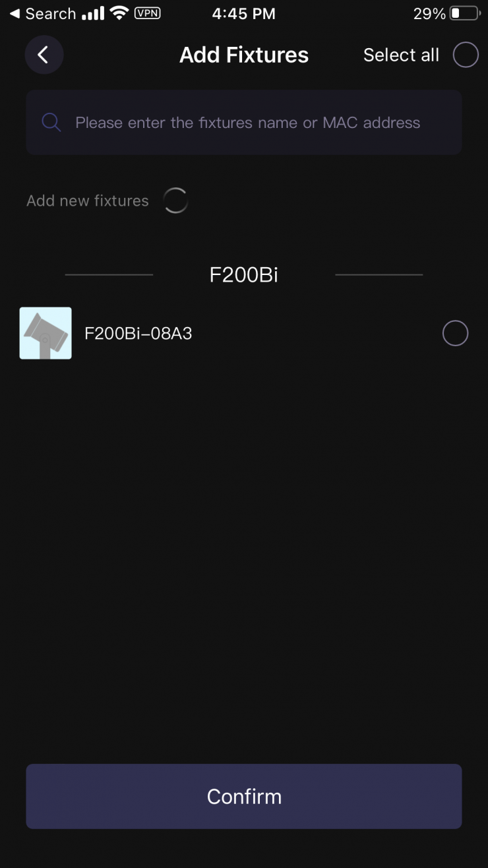Tap the F200Bi spotlight fixture thumbnail
This screenshot has width=488, height=868.
pyautogui.click(x=46, y=333)
